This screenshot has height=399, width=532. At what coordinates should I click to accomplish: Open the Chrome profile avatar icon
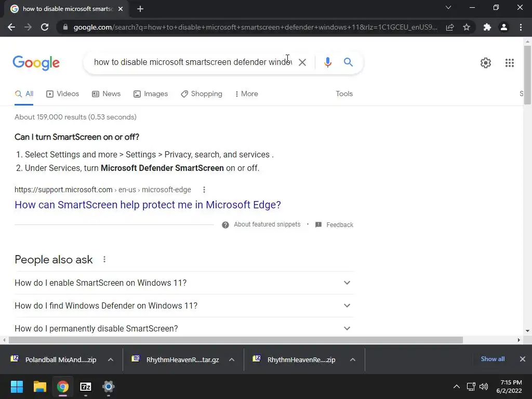504,27
